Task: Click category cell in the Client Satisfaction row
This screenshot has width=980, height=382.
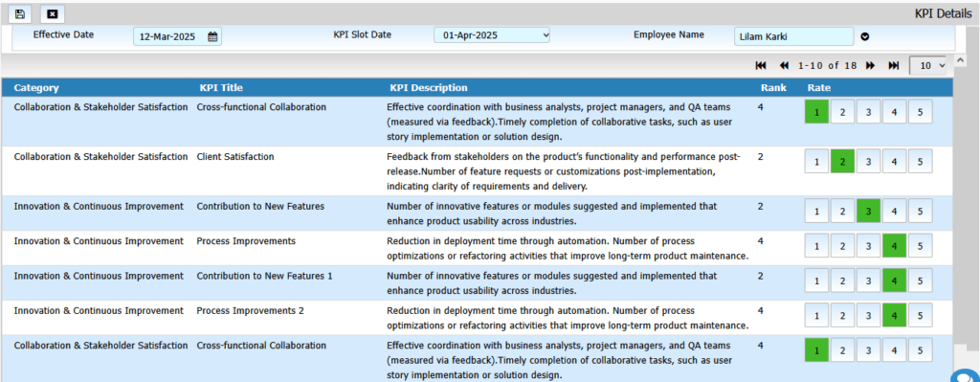Action: (x=100, y=157)
